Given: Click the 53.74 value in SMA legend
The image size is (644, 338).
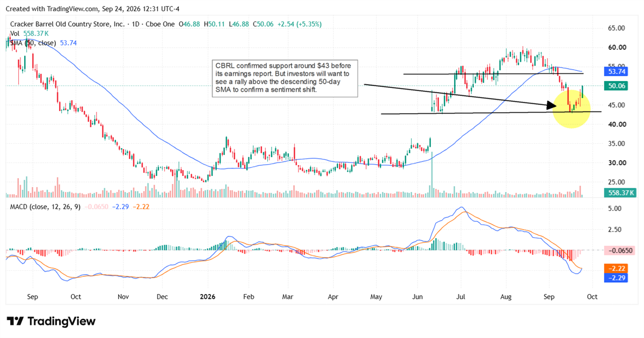Looking at the screenshot, I should tap(70, 43).
